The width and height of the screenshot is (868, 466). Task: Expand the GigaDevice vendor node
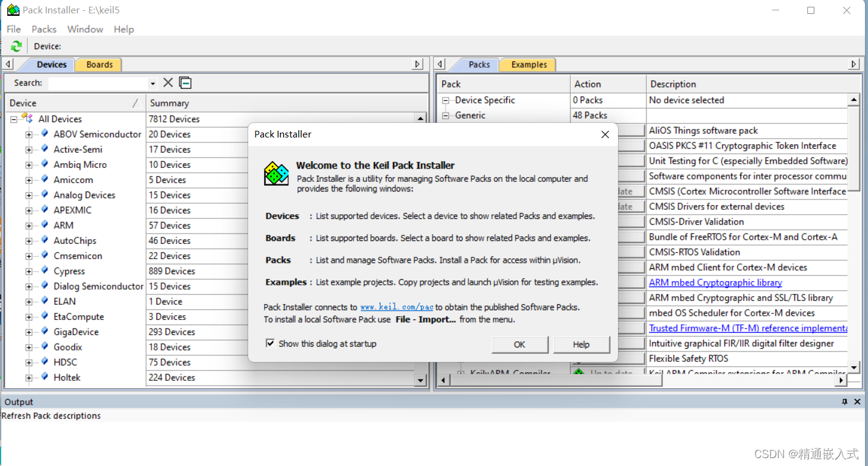[29, 332]
